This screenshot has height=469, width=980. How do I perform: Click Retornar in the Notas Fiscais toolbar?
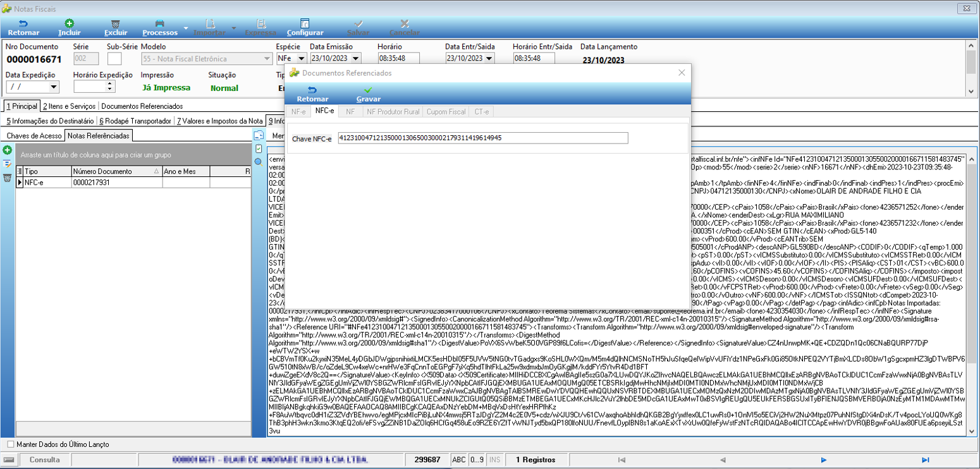pos(23,28)
